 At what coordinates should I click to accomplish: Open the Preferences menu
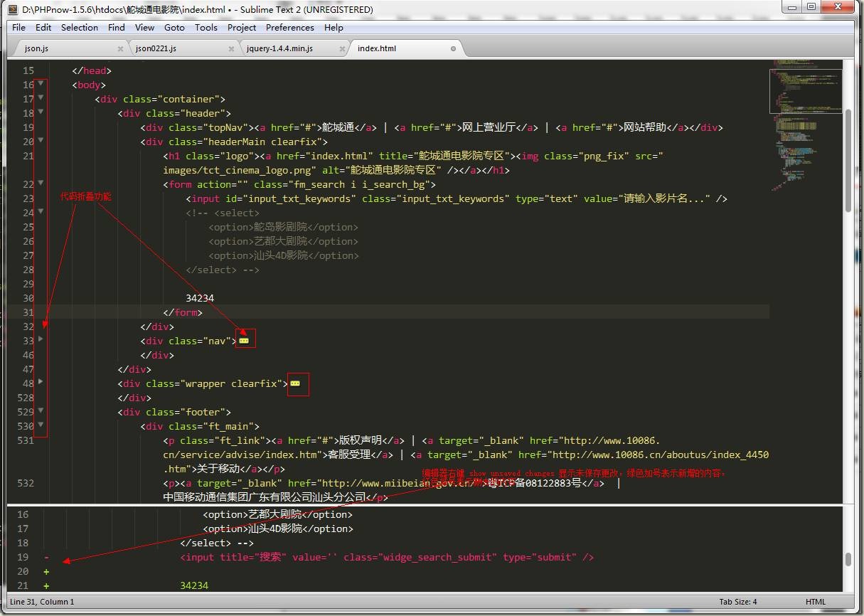tap(289, 28)
